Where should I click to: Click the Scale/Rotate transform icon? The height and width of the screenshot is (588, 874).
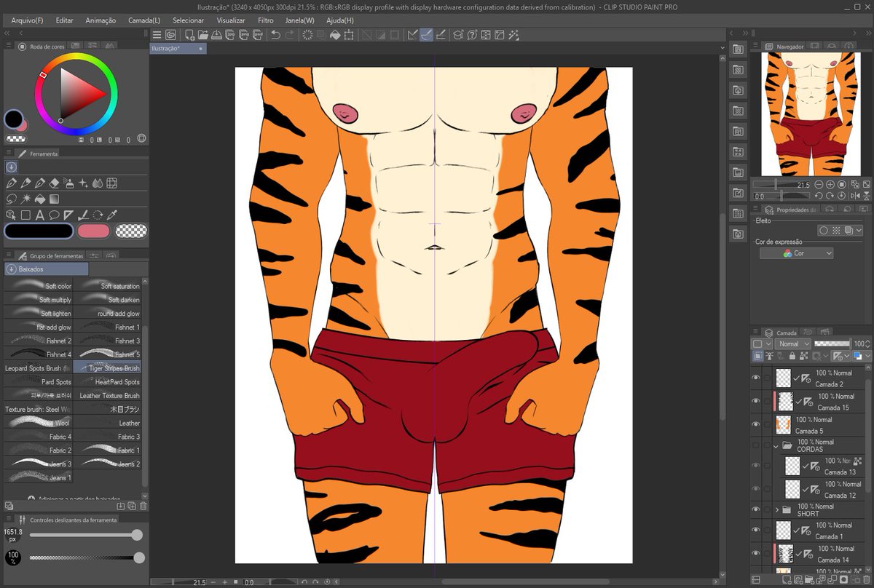pos(349,34)
